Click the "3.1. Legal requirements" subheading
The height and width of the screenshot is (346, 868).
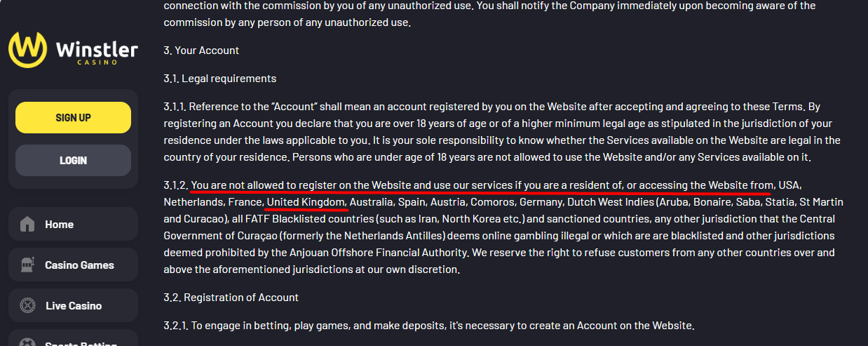click(220, 79)
